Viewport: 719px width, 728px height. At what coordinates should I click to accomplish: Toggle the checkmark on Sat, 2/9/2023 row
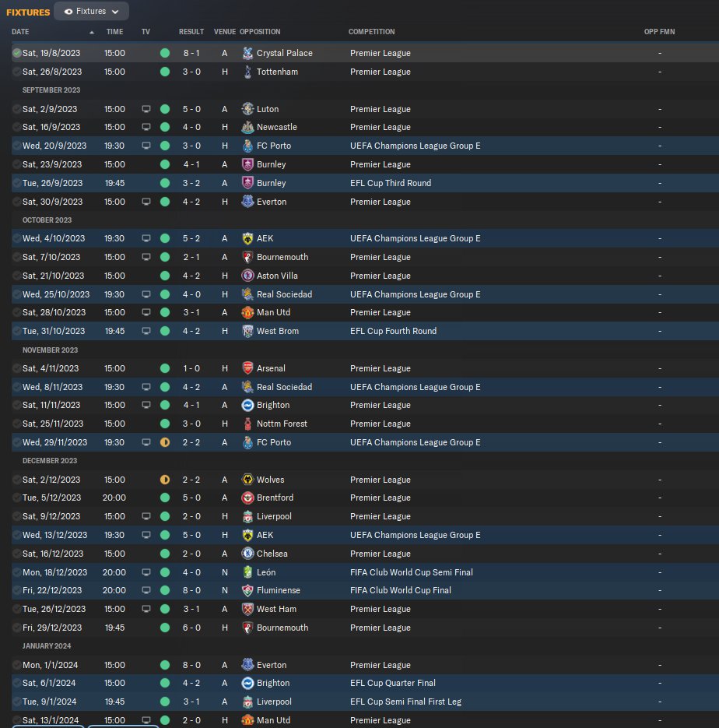click(x=16, y=109)
